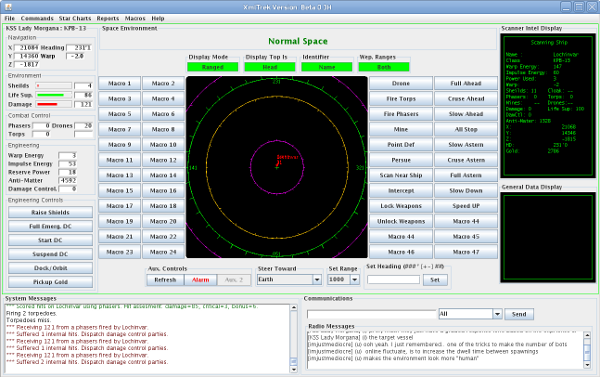The image size is (600, 377).
Task: Click the Start DC button
Action: coord(51,240)
